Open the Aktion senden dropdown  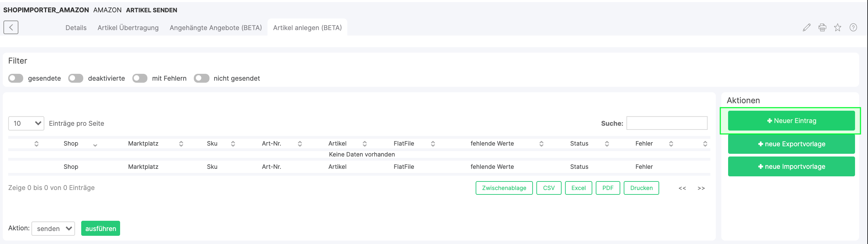[x=53, y=229]
